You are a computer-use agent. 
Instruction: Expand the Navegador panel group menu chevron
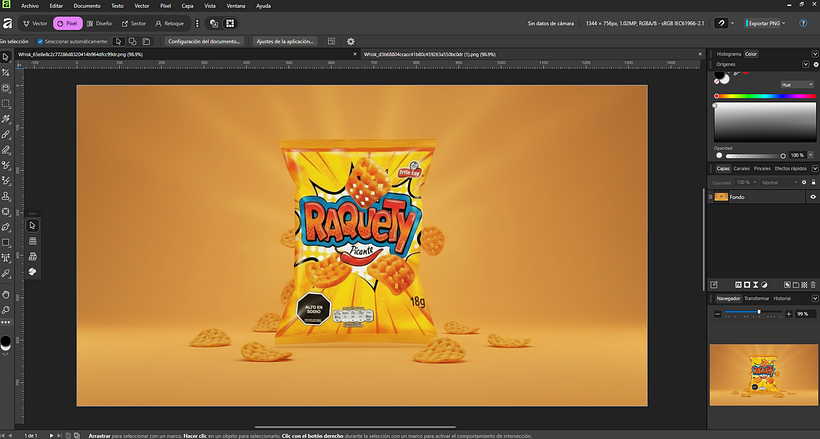pyautogui.click(x=814, y=298)
